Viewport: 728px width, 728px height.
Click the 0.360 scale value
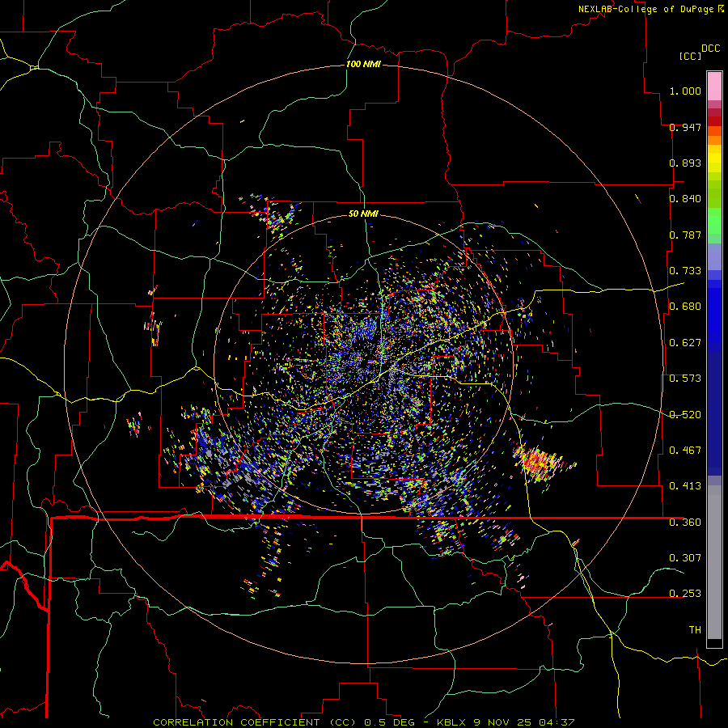685,523
